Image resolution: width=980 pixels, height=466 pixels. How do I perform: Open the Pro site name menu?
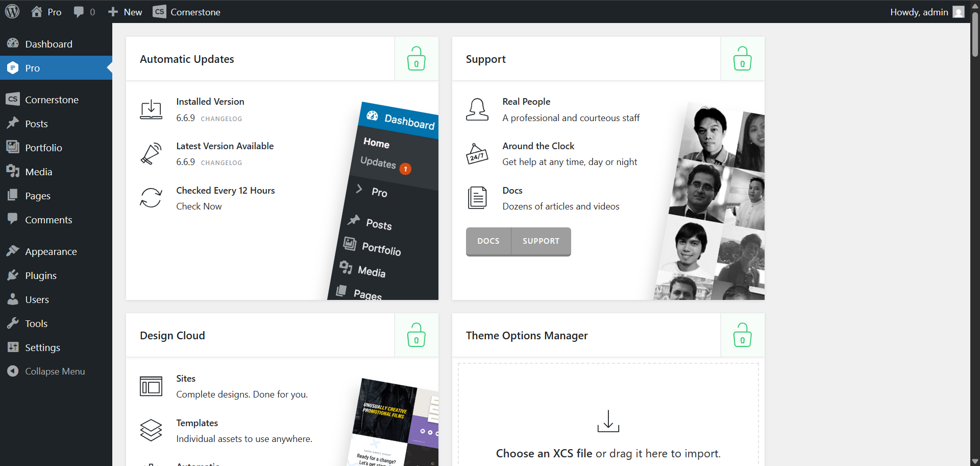click(x=46, y=12)
